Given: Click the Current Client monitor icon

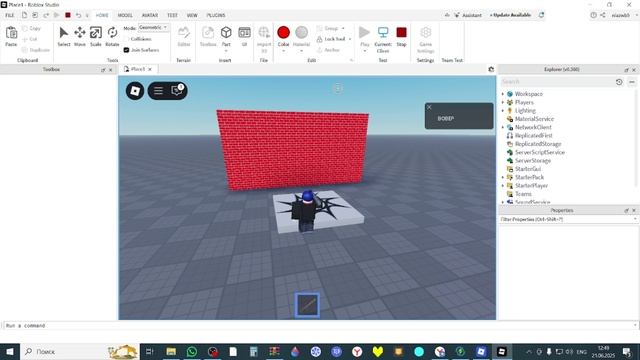Looking at the screenshot, I should 383,32.
